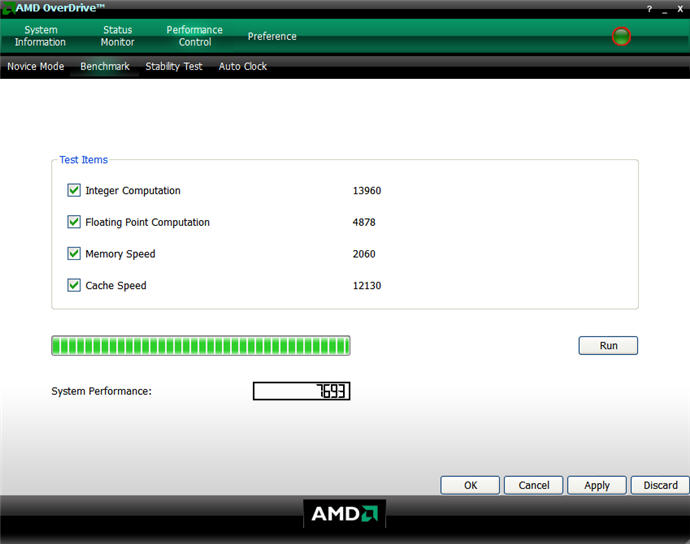The width and height of the screenshot is (690, 544).
Task: Switch to Stability Test tab
Action: click(174, 66)
